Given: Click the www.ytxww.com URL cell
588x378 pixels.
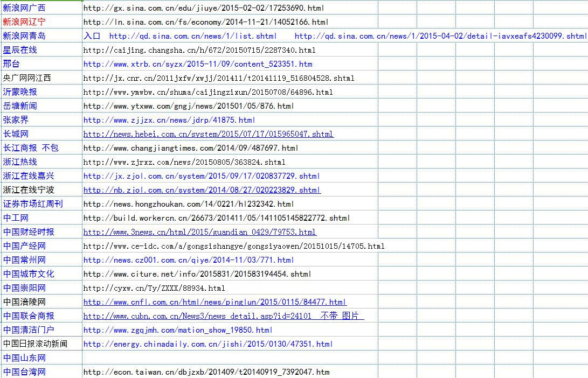Looking at the screenshot, I should [230, 106].
